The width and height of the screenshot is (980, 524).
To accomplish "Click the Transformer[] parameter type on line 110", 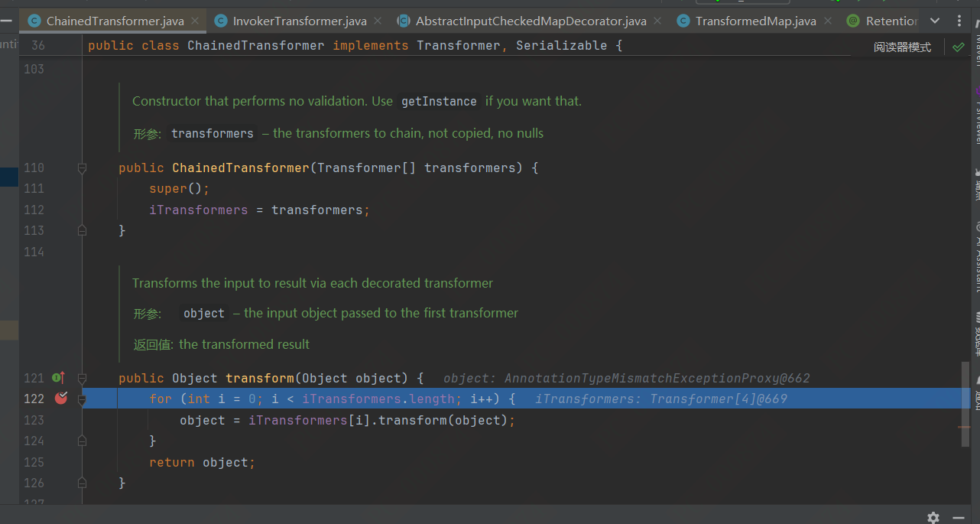I will point(366,168).
